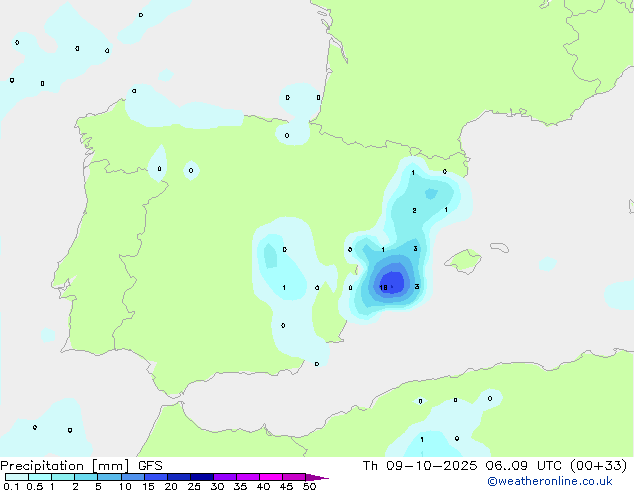
Task: Click the '45' legend tick label
Action: (x=286, y=486)
